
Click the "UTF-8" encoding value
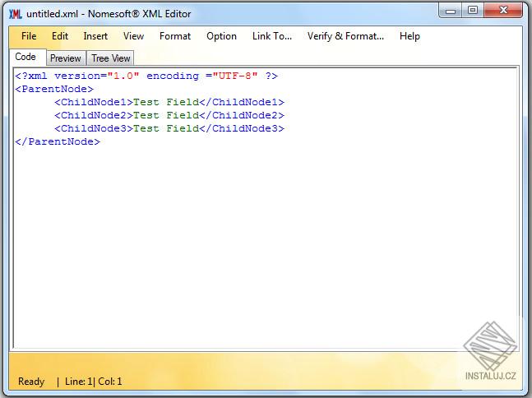point(235,76)
